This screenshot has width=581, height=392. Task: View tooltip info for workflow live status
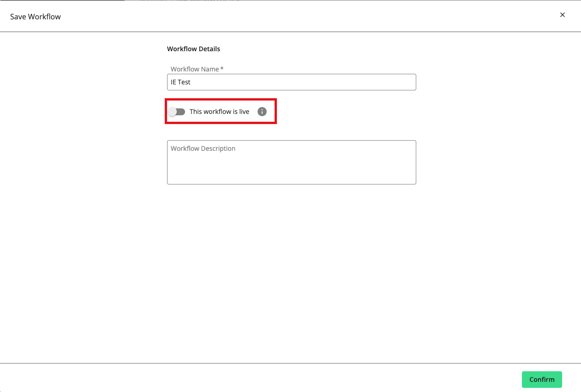coord(262,111)
